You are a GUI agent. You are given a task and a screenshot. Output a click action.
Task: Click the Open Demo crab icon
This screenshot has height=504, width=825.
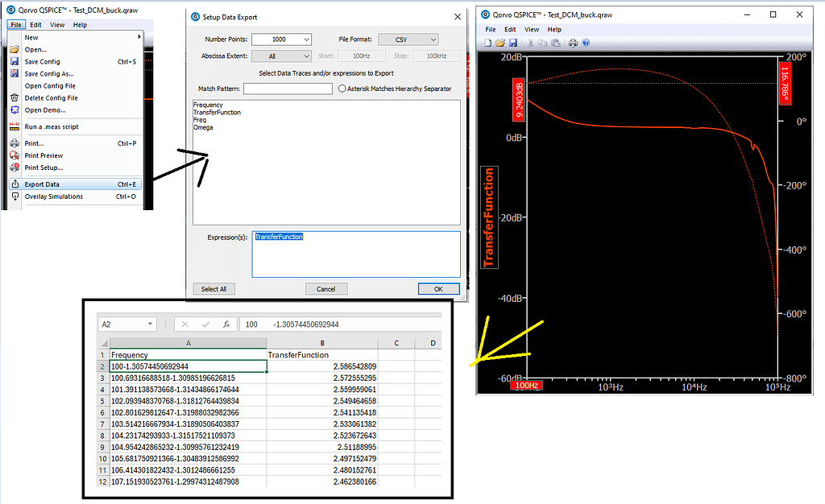[x=15, y=109]
